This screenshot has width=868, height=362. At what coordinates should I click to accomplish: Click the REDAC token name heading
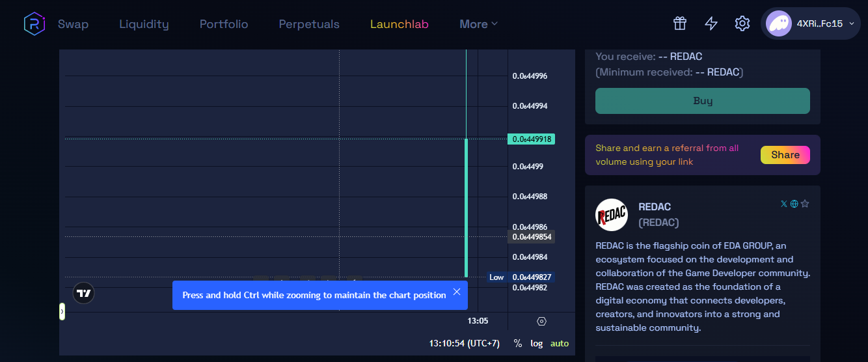655,207
